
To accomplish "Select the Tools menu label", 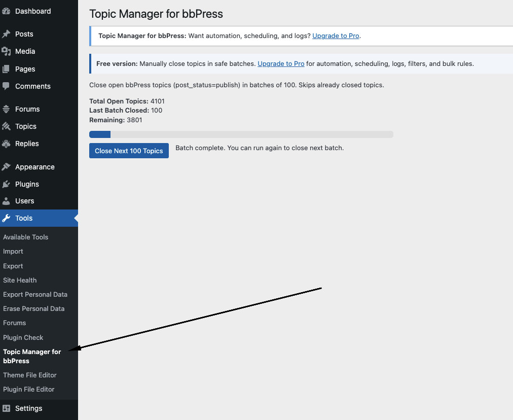I will 24,218.
